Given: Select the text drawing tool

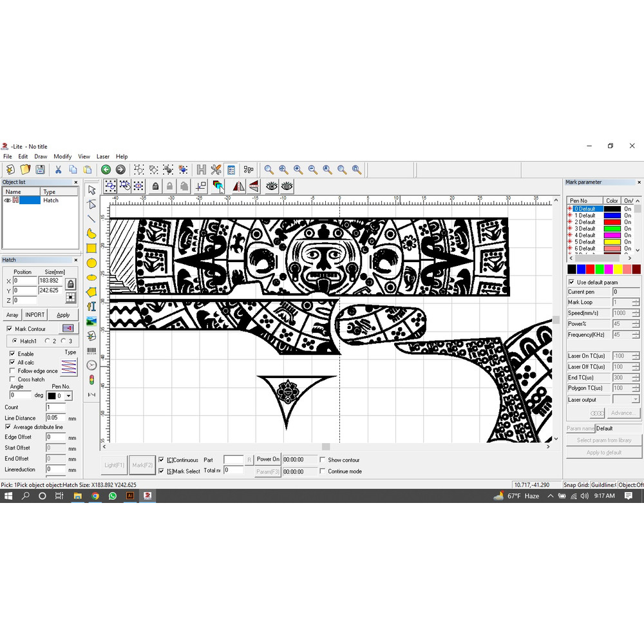Looking at the screenshot, I should (91, 306).
